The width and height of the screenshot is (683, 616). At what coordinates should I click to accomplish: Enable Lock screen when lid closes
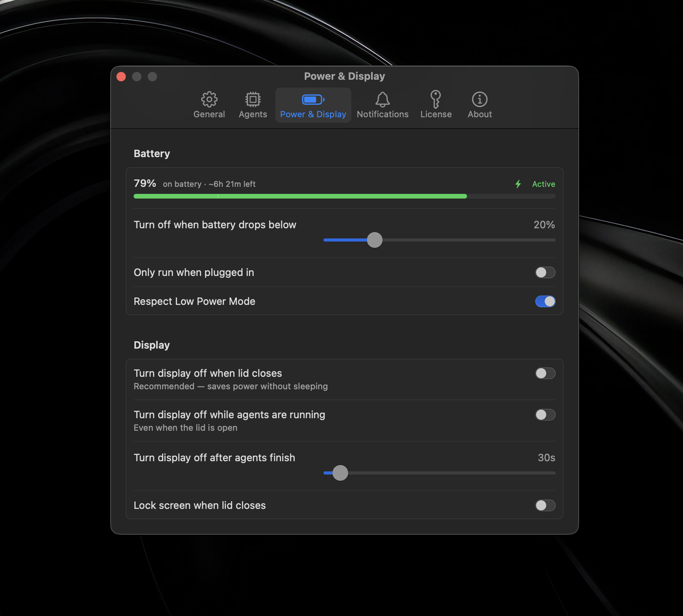click(545, 505)
